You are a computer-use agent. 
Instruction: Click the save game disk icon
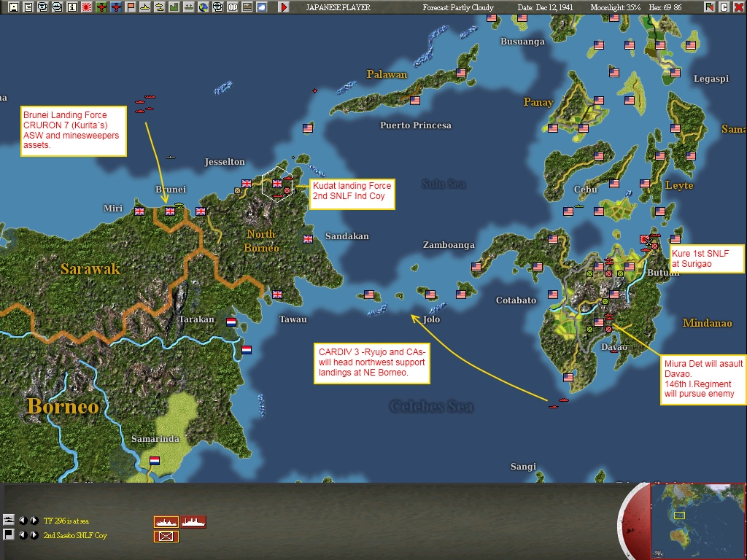[13, 7]
